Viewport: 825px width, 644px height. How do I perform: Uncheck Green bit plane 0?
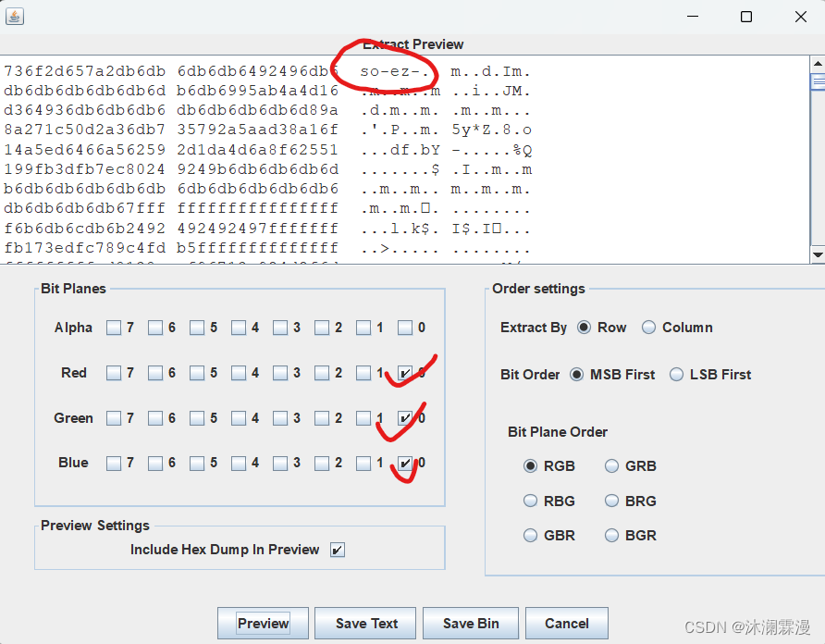coord(404,418)
